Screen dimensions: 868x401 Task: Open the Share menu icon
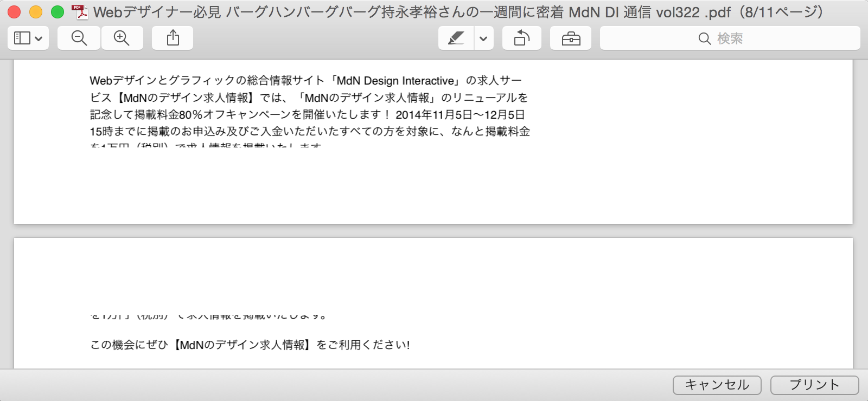click(x=173, y=38)
